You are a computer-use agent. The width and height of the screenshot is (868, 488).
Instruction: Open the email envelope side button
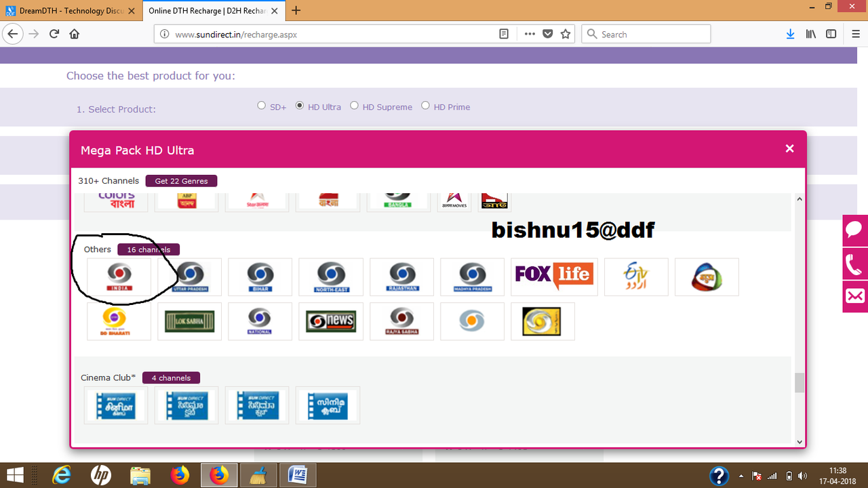(x=855, y=297)
